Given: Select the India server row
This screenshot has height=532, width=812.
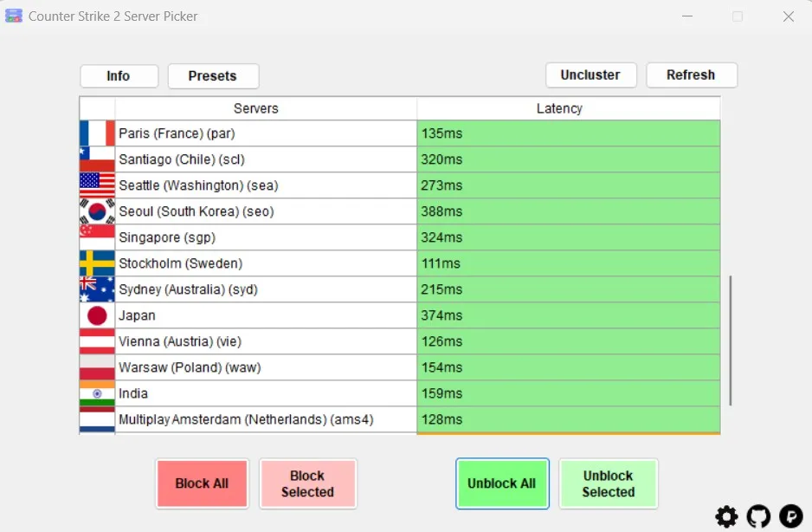Looking at the screenshot, I should coord(266,393).
